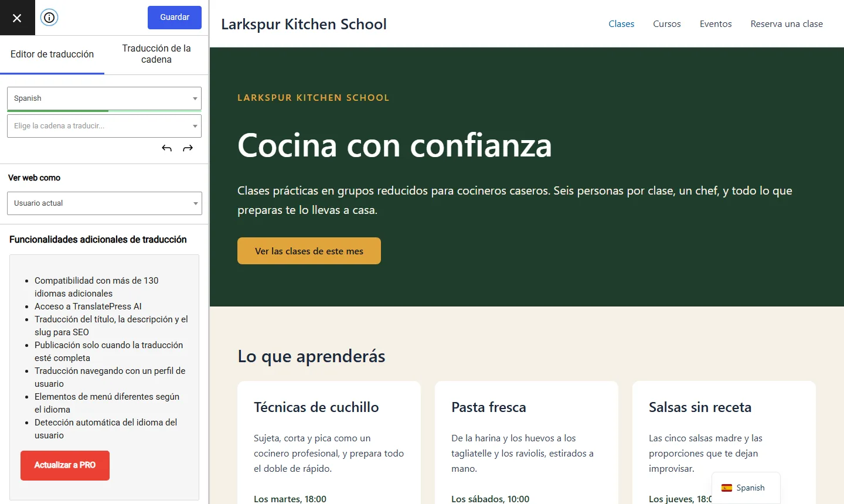Viewport: 844px width, 504px height.
Task: Open the Traducción de la cadena tab
Action: 156,54
